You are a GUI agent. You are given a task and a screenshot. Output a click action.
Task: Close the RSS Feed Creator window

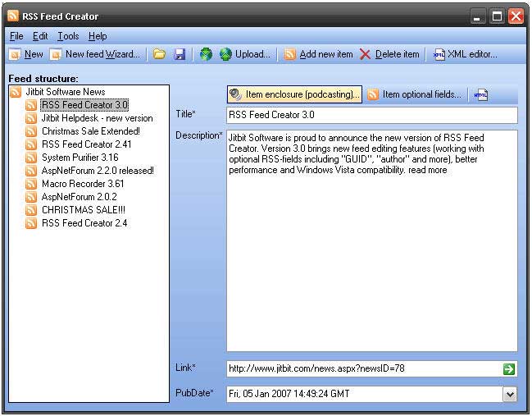(x=516, y=16)
